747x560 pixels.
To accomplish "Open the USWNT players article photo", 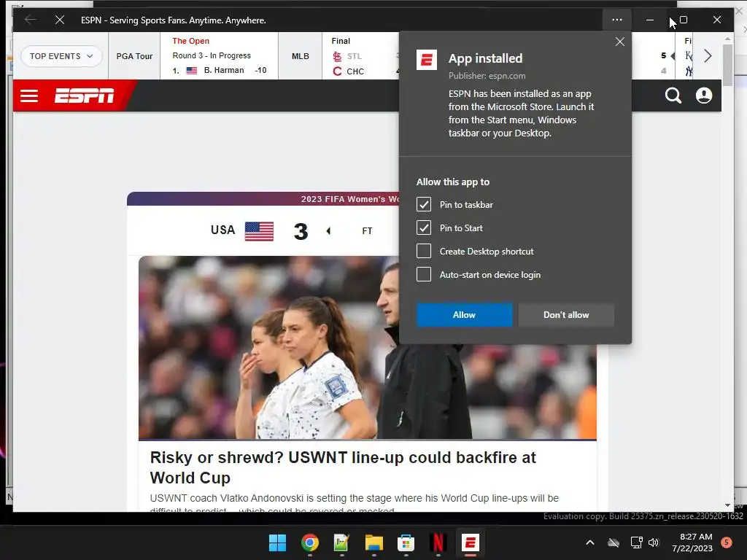I will pos(368,348).
